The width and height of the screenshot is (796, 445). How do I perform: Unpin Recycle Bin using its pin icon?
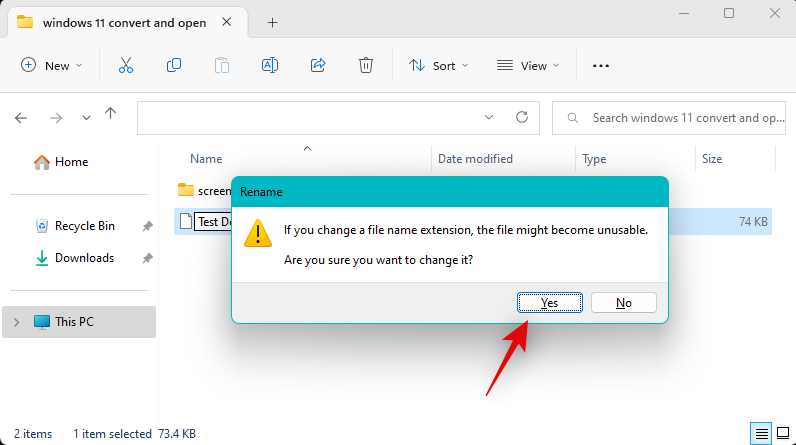pos(147,226)
